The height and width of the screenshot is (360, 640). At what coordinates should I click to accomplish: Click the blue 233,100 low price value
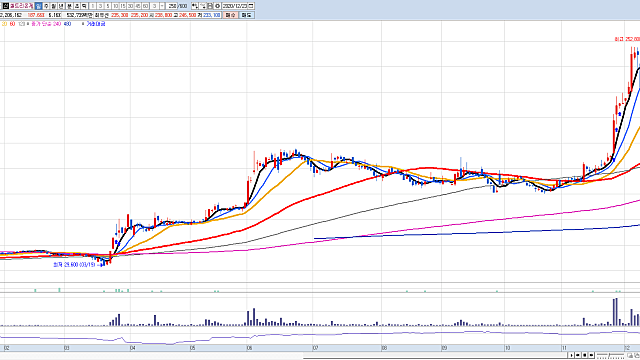(211, 15)
